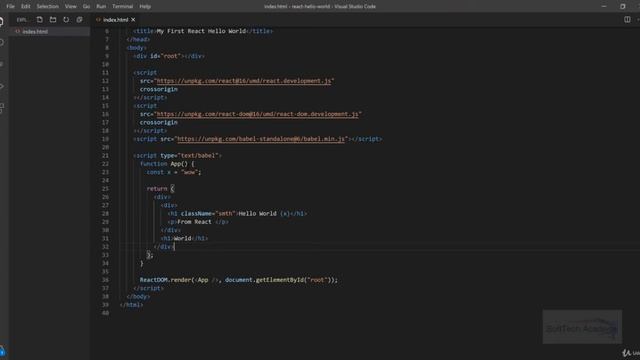Click the New Folder icon in Explorer
This screenshot has width=640, height=360.
tap(53, 20)
